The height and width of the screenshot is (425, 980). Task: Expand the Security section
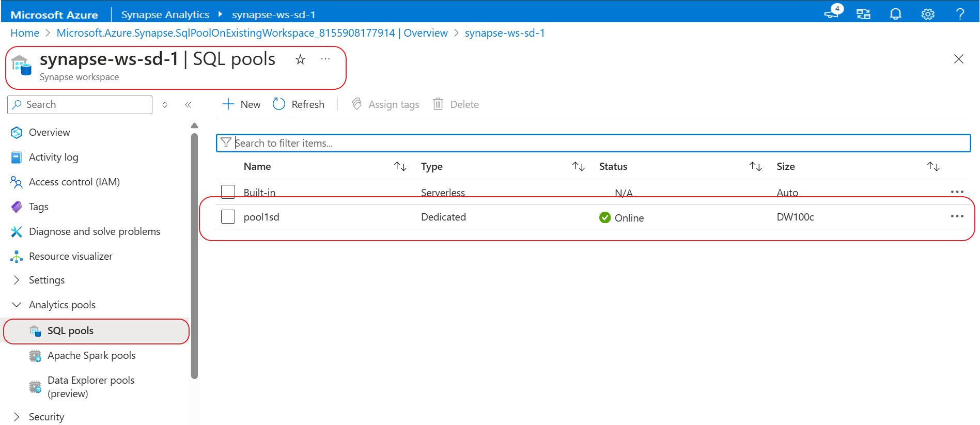point(17,417)
